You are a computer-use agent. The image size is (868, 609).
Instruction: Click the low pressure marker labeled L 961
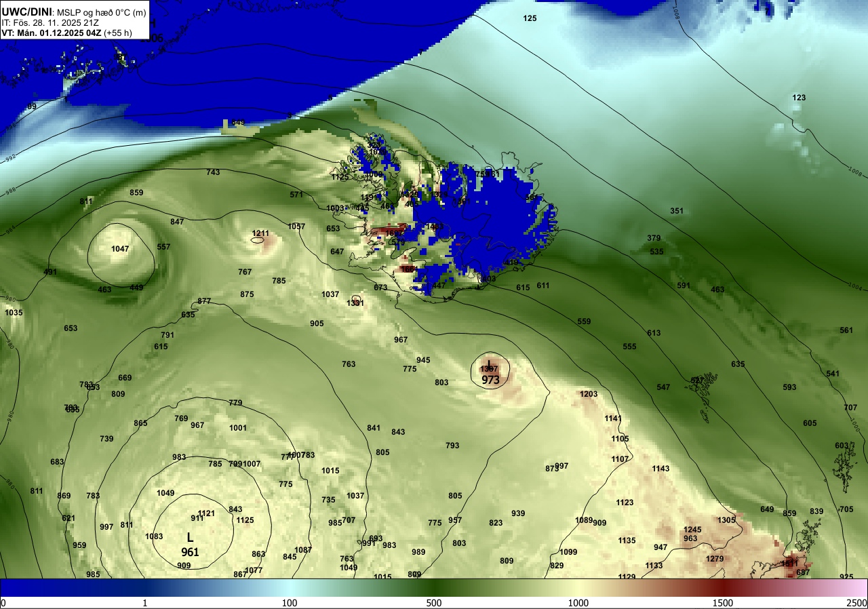click(190, 544)
